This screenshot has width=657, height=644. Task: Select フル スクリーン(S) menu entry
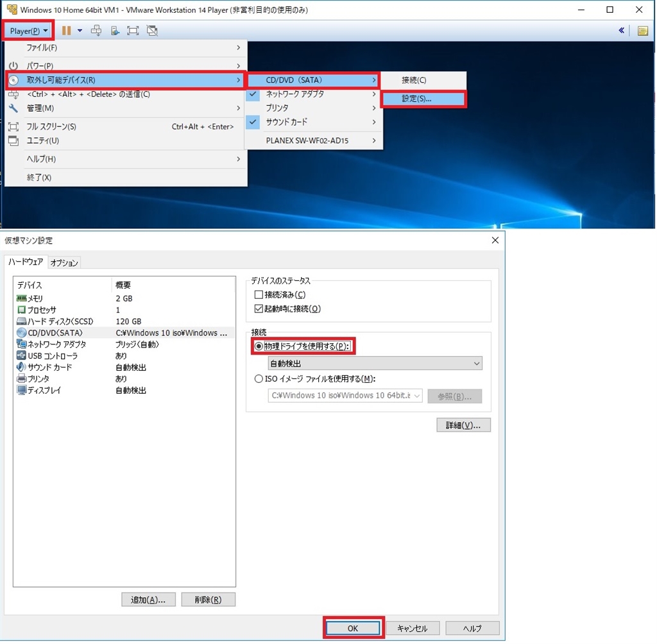[x=125, y=126]
